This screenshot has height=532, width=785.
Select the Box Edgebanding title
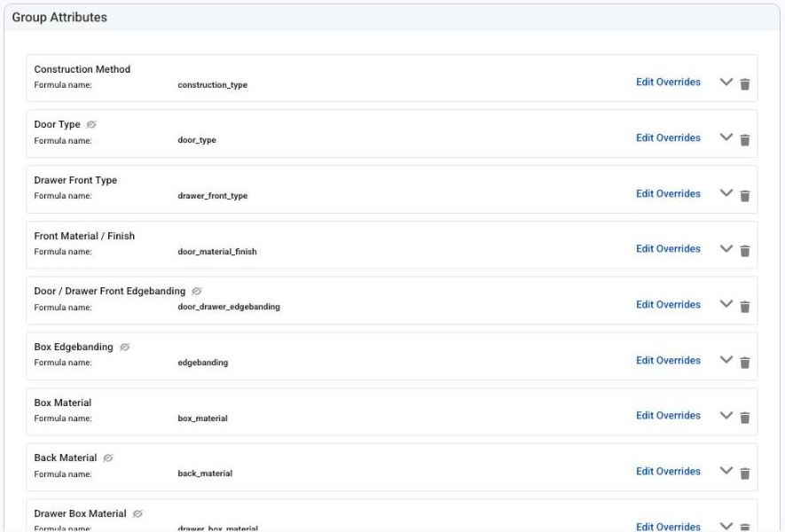coord(74,347)
